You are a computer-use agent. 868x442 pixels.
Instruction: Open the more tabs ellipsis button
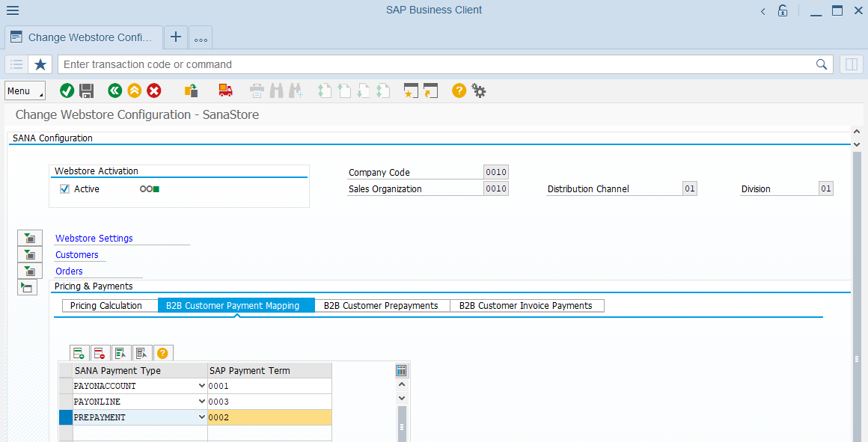click(201, 38)
